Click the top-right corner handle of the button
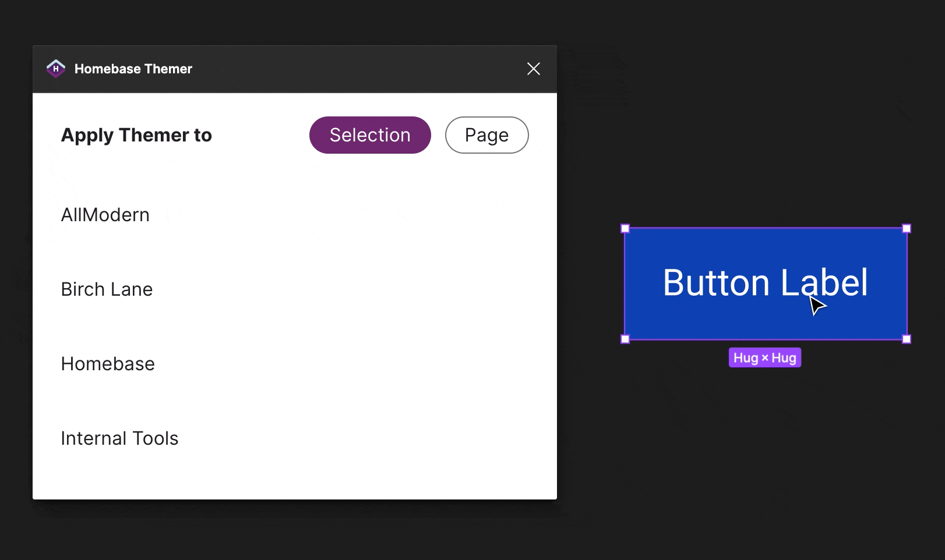The height and width of the screenshot is (560, 945). point(907,228)
